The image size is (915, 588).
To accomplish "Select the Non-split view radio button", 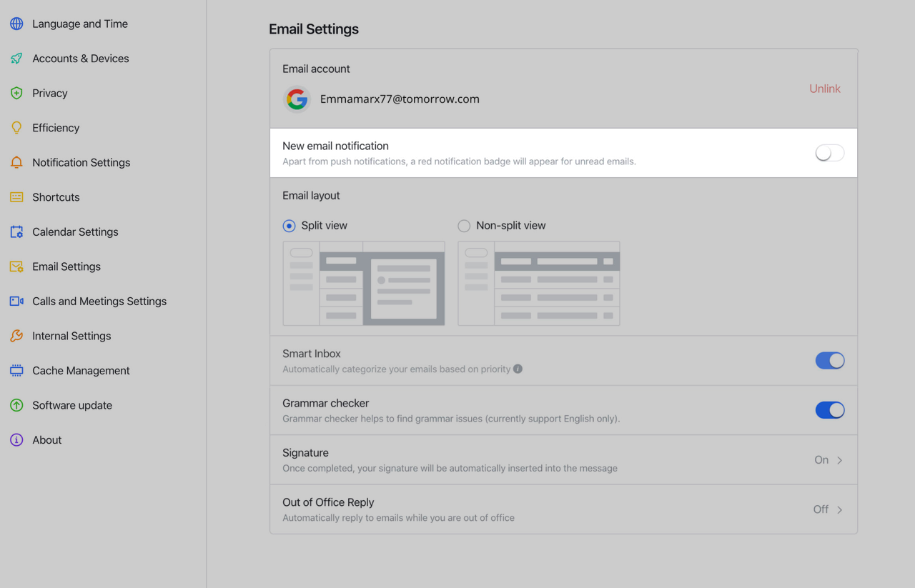I will coord(464,225).
